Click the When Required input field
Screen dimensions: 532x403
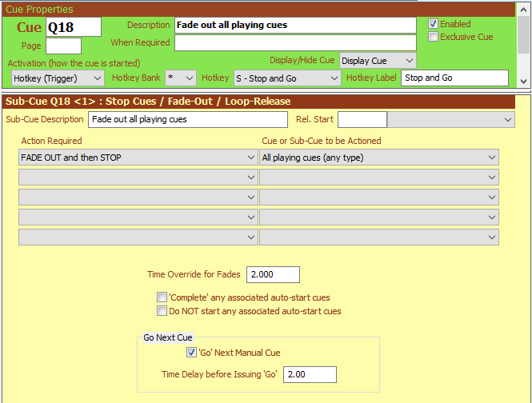(294, 42)
